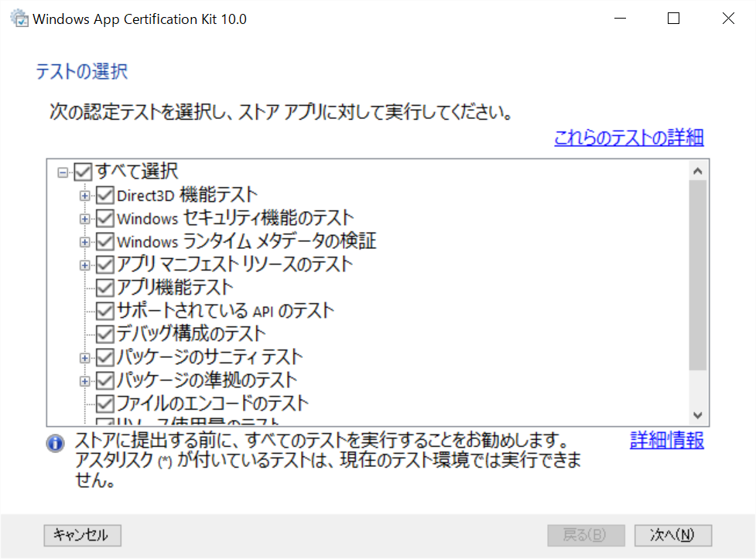Select the アプリ機能テスト row label
756x559 pixels.
tap(175, 287)
